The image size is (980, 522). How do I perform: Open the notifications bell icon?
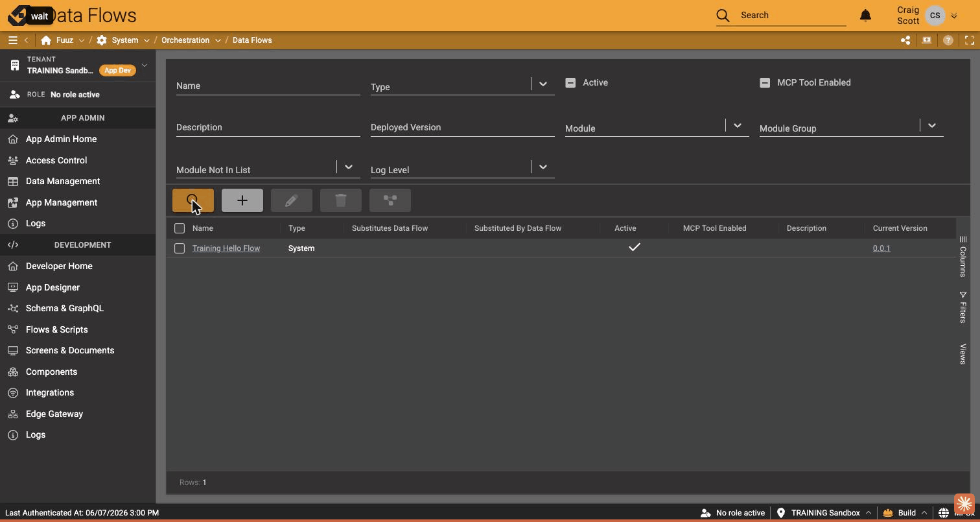865,15
